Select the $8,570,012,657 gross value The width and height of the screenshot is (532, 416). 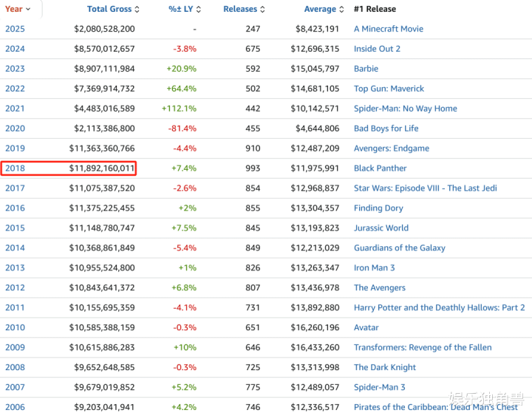click(x=104, y=49)
